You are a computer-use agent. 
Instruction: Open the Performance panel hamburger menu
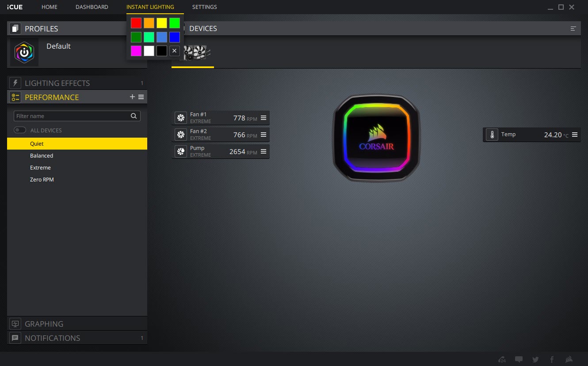pyautogui.click(x=141, y=97)
